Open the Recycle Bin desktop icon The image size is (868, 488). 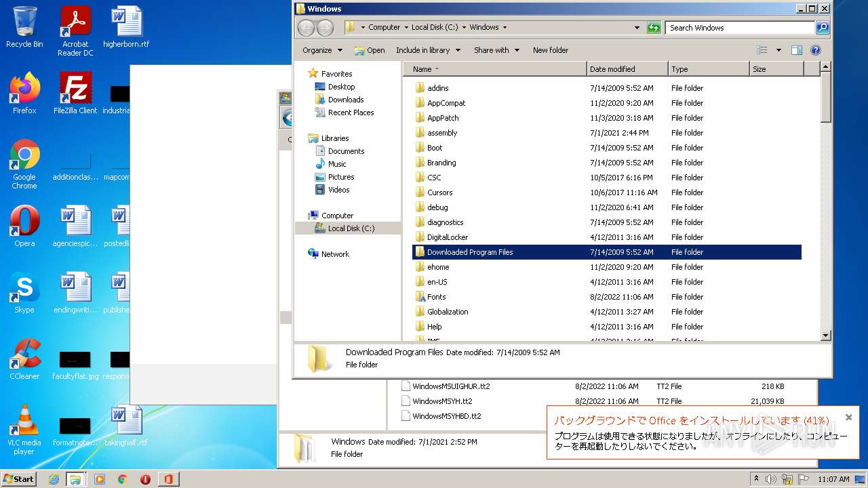pyautogui.click(x=24, y=27)
